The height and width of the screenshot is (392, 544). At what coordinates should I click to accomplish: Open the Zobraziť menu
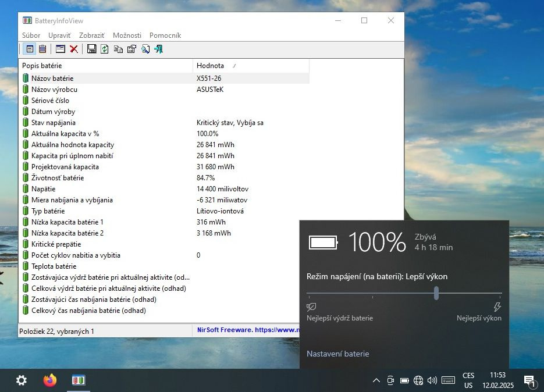(x=91, y=35)
